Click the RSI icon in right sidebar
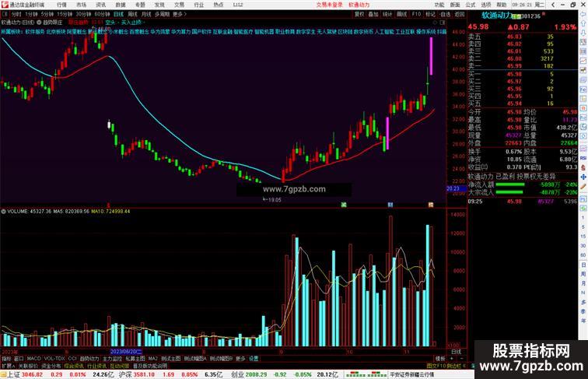Image resolution: width=588 pixels, height=379 pixels. (583, 158)
